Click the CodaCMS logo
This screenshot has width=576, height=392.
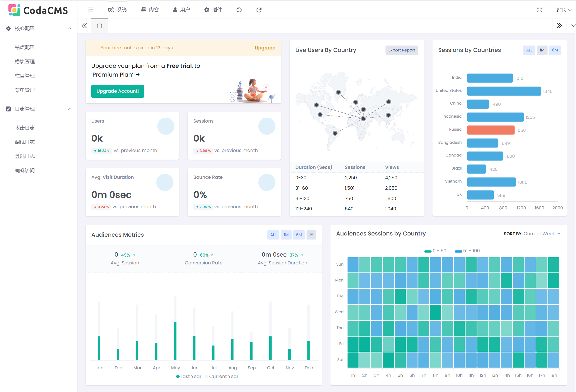[38, 10]
